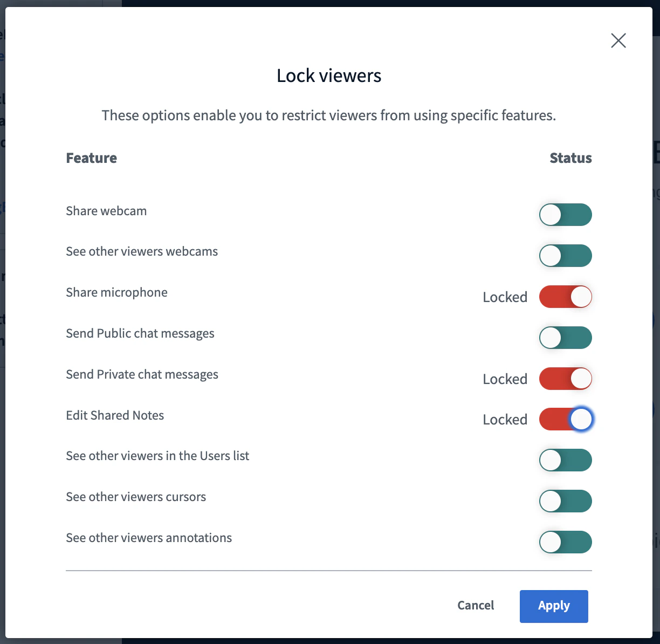
Task: Select the See other viewers webcams label
Action: [142, 251]
